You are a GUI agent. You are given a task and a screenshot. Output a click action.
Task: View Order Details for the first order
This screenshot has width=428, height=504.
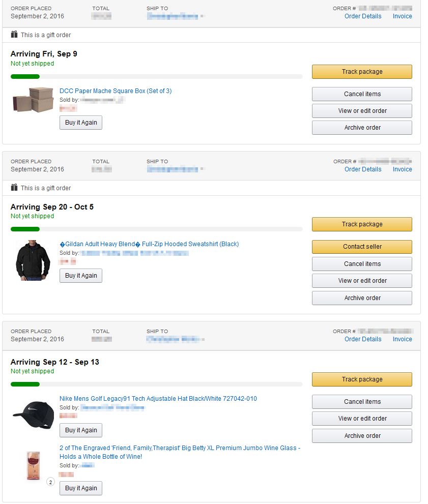pos(363,16)
